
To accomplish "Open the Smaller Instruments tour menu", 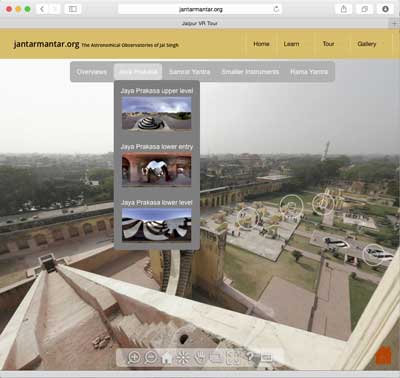I will point(250,72).
